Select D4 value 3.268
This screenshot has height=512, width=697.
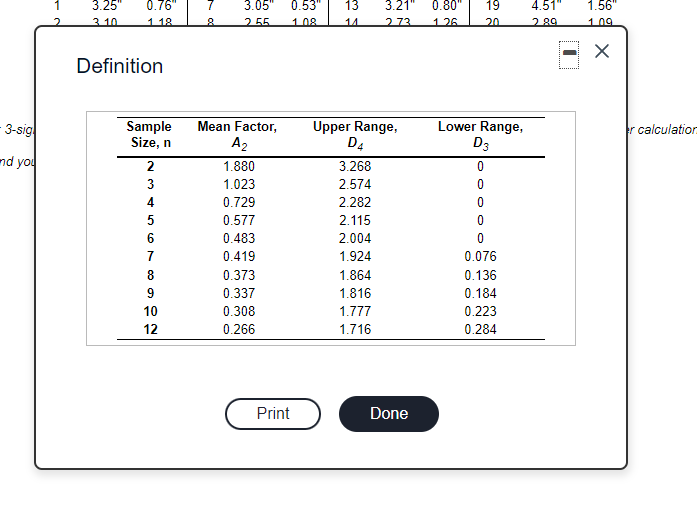pos(355,167)
